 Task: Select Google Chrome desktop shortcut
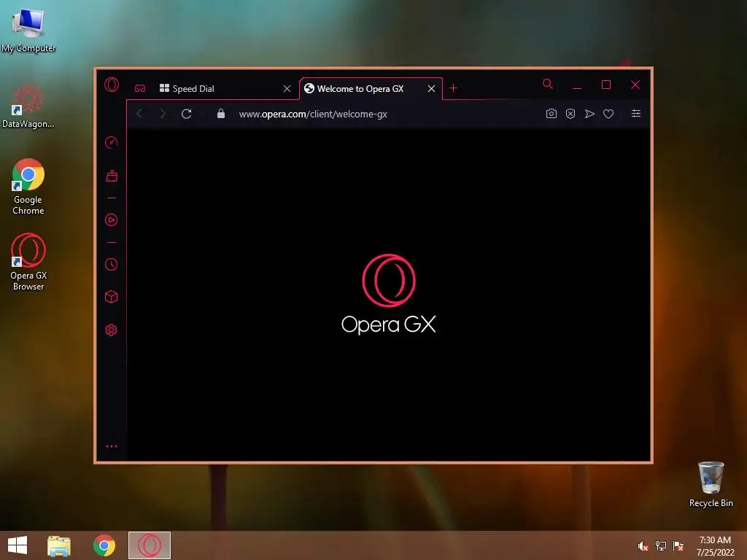pos(28,187)
